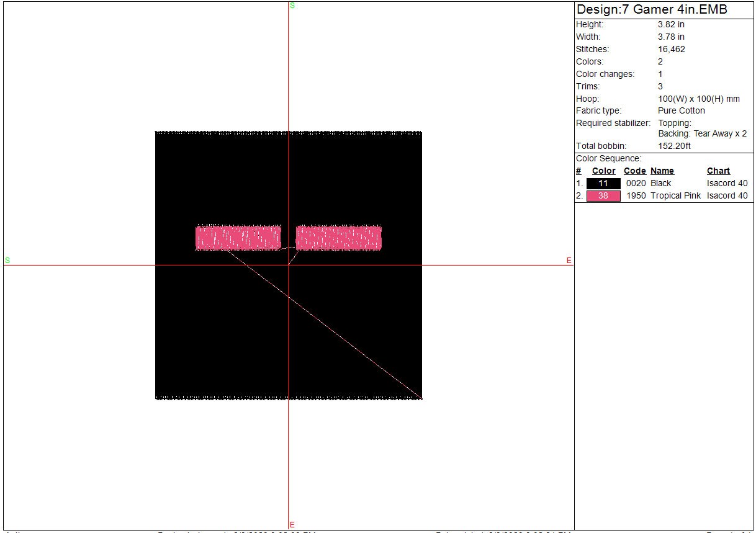Click the Code column header

pos(634,171)
